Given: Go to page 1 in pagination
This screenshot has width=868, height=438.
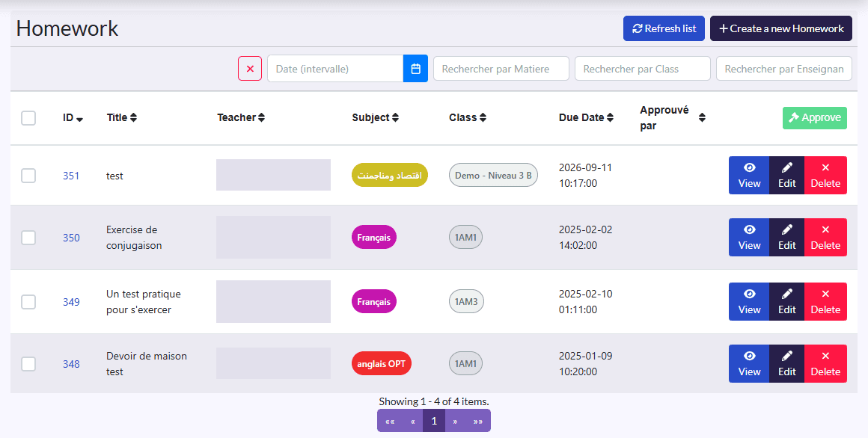Looking at the screenshot, I should point(434,421).
